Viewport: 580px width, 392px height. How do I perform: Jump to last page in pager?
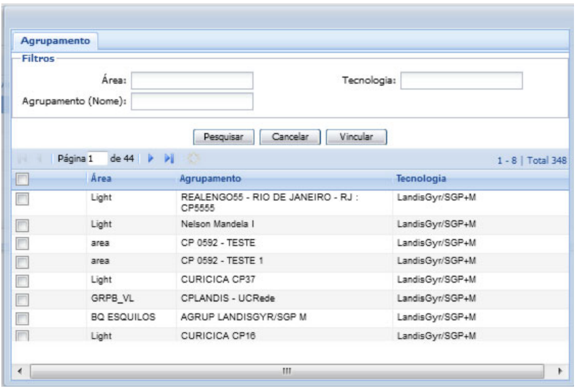(169, 159)
